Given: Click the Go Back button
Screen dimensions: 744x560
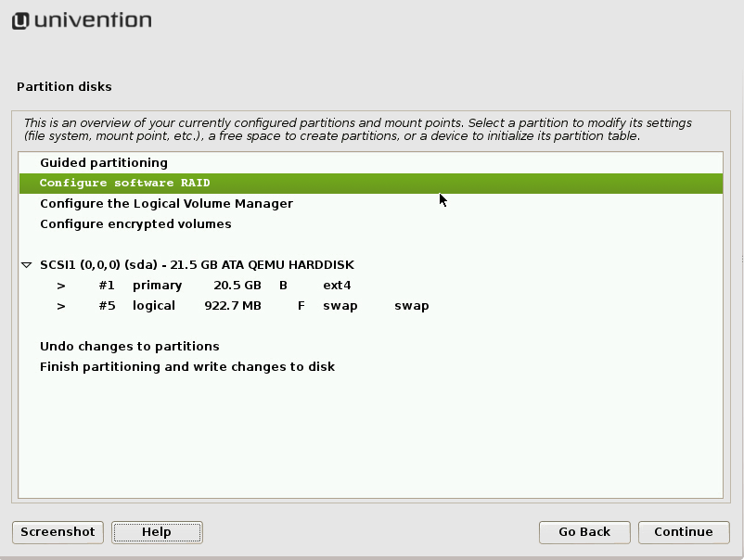Looking at the screenshot, I should point(584,532).
